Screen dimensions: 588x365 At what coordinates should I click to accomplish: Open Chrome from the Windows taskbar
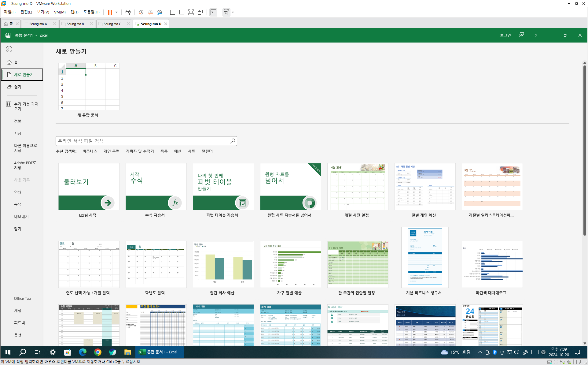point(97,352)
